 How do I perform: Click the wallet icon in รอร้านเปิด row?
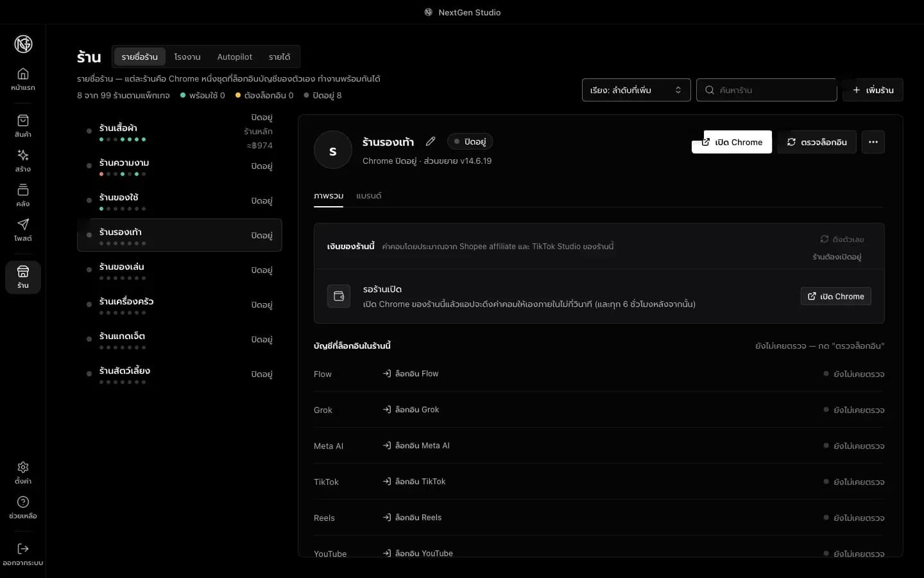click(x=339, y=296)
